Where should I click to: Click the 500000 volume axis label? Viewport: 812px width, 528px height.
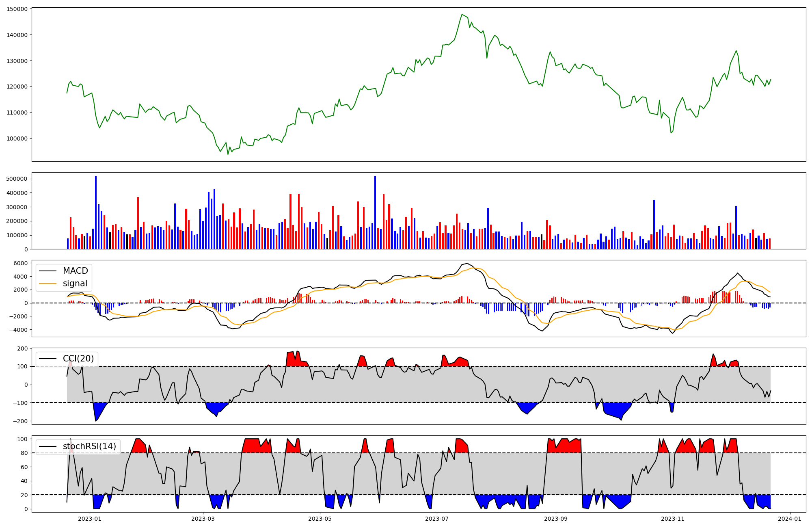[x=17, y=179]
